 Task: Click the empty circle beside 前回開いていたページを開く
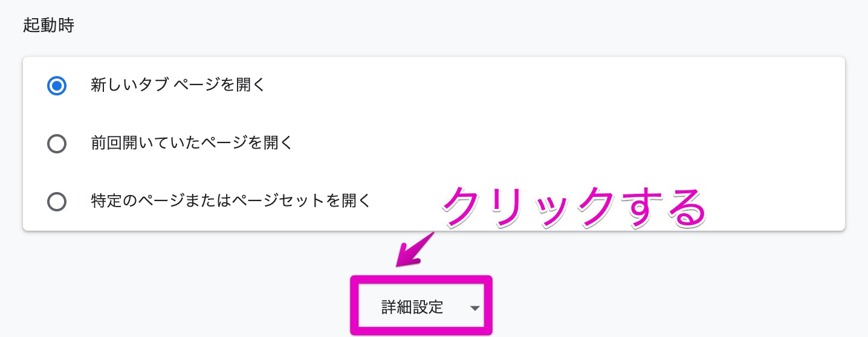tap(57, 144)
